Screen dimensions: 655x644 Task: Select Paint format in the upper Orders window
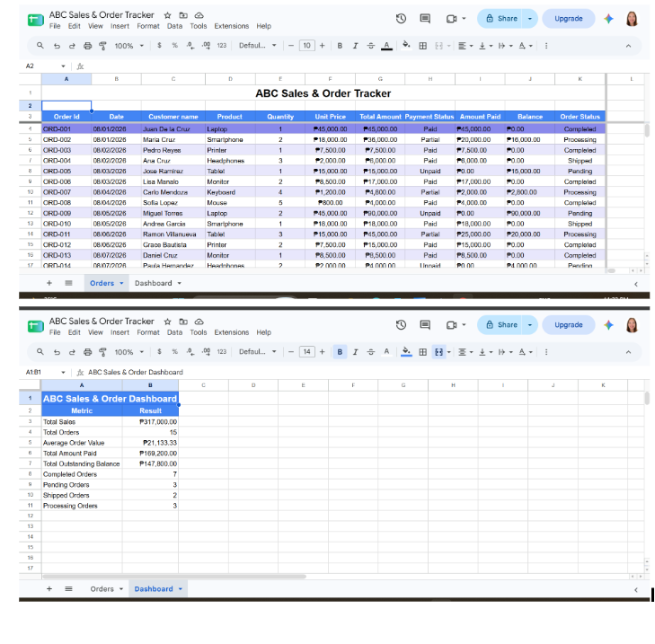(x=102, y=46)
